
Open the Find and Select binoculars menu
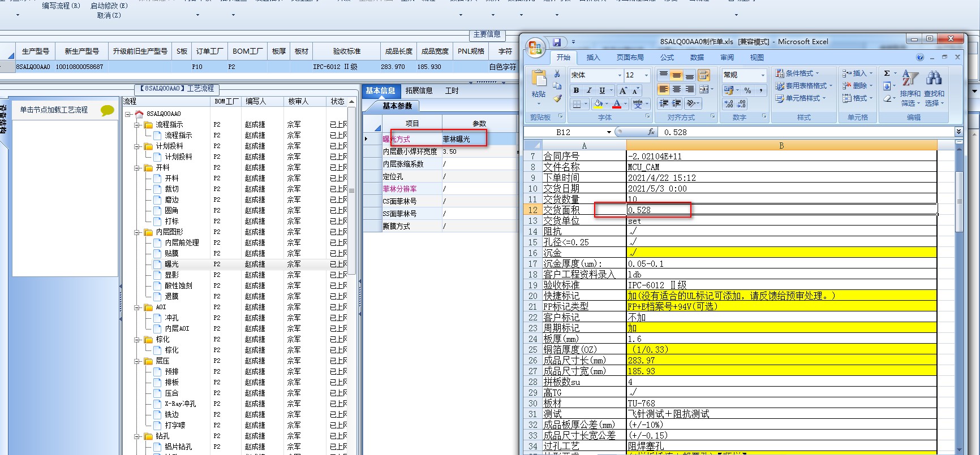(934, 88)
